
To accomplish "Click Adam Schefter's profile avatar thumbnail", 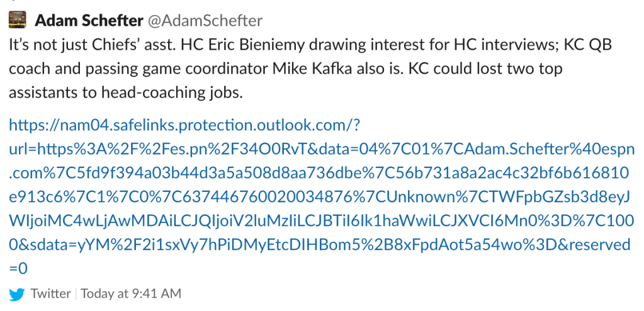I will pos(17,20).
